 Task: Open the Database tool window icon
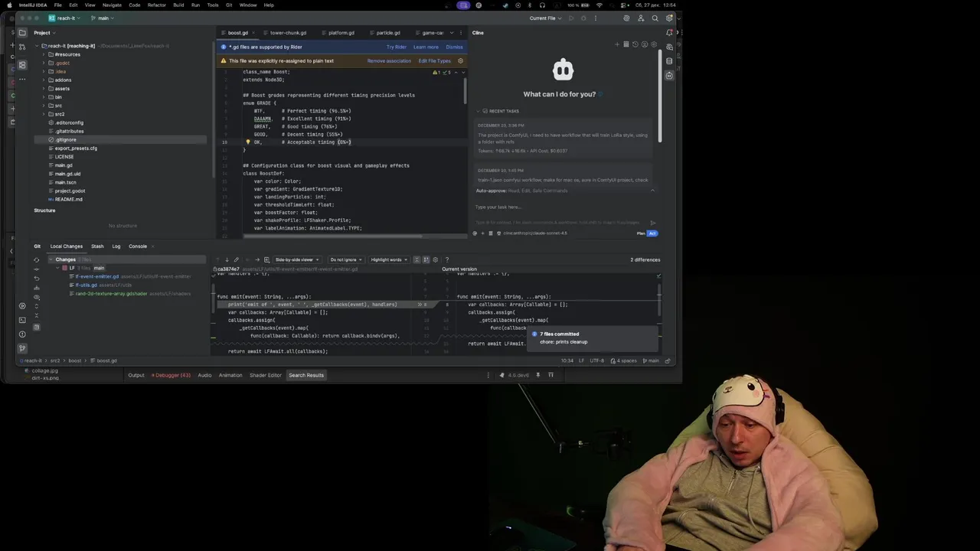[669, 60]
